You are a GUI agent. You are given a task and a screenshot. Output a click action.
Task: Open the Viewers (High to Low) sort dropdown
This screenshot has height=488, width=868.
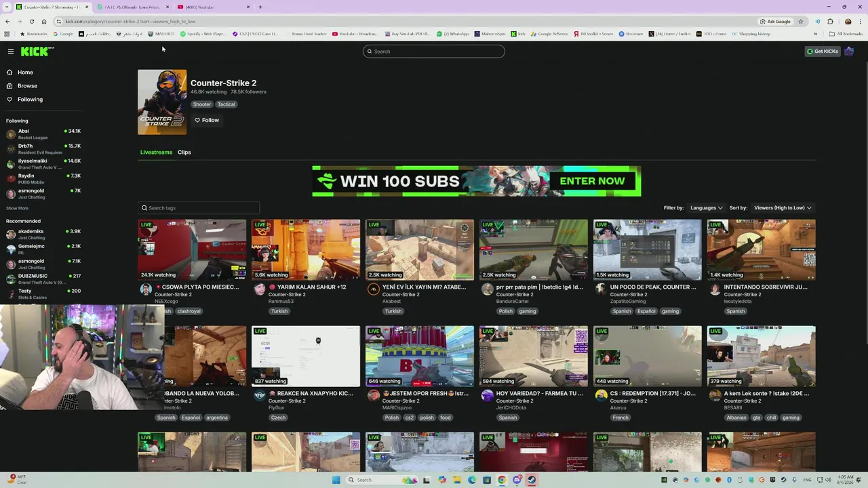(x=783, y=208)
